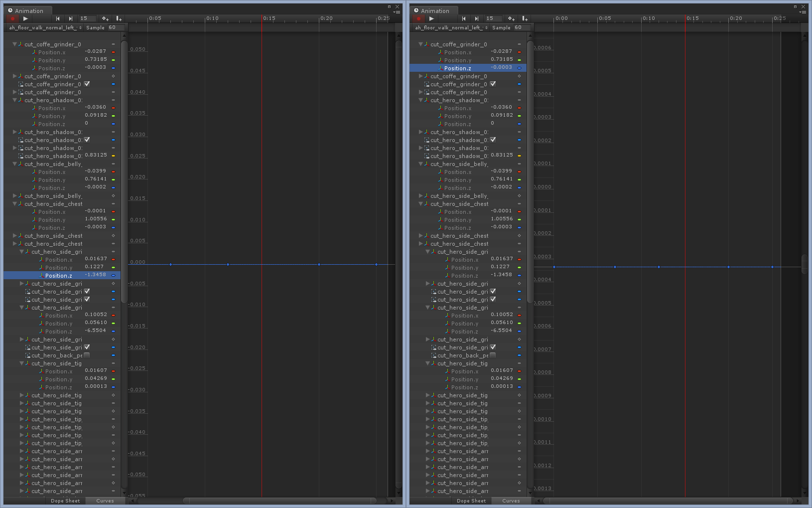
Task: Focus the frame number field in left window
Action: tap(87, 18)
